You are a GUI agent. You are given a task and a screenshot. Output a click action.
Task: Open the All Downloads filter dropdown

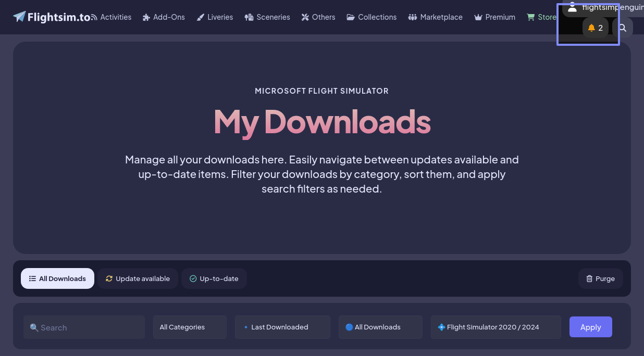point(380,327)
